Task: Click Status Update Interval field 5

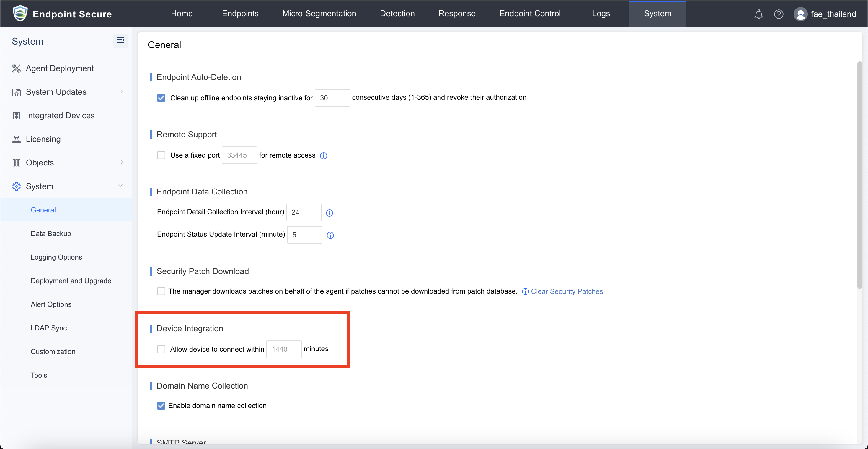Action: pos(305,235)
